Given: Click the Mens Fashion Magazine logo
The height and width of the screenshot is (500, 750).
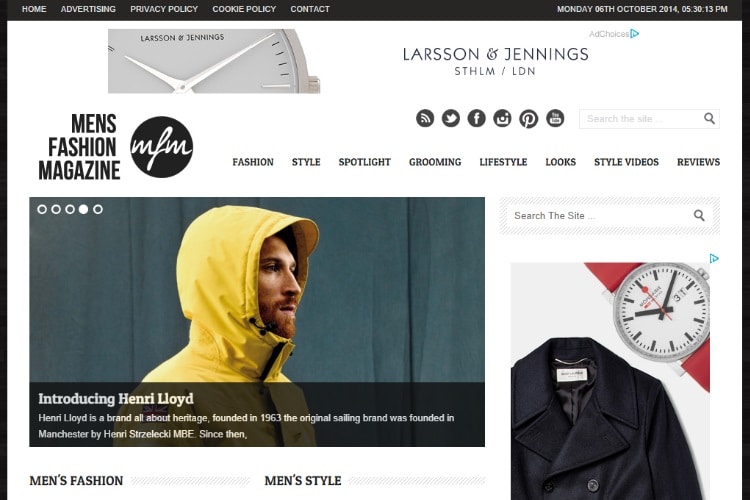Looking at the screenshot, I should (x=116, y=147).
